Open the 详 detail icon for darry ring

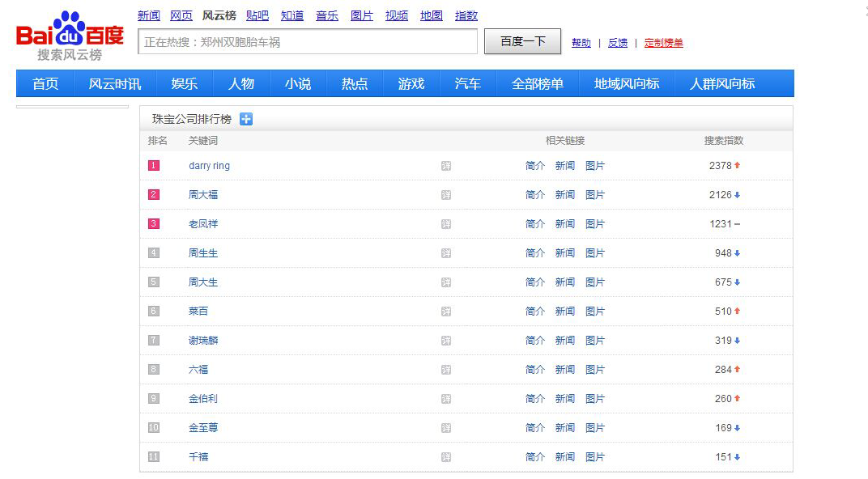pyautogui.click(x=445, y=166)
